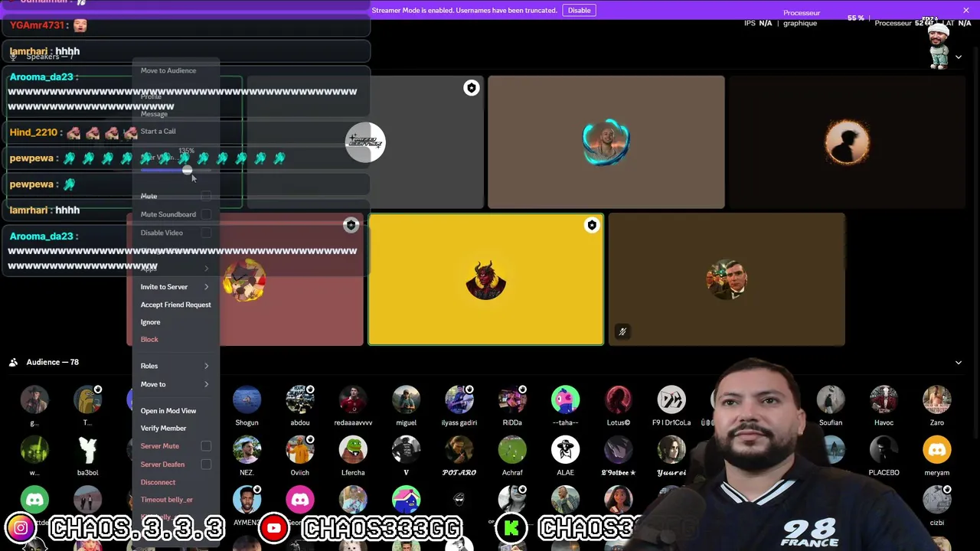Toggle the Mute Soundboard checkbox

coord(206,214)
